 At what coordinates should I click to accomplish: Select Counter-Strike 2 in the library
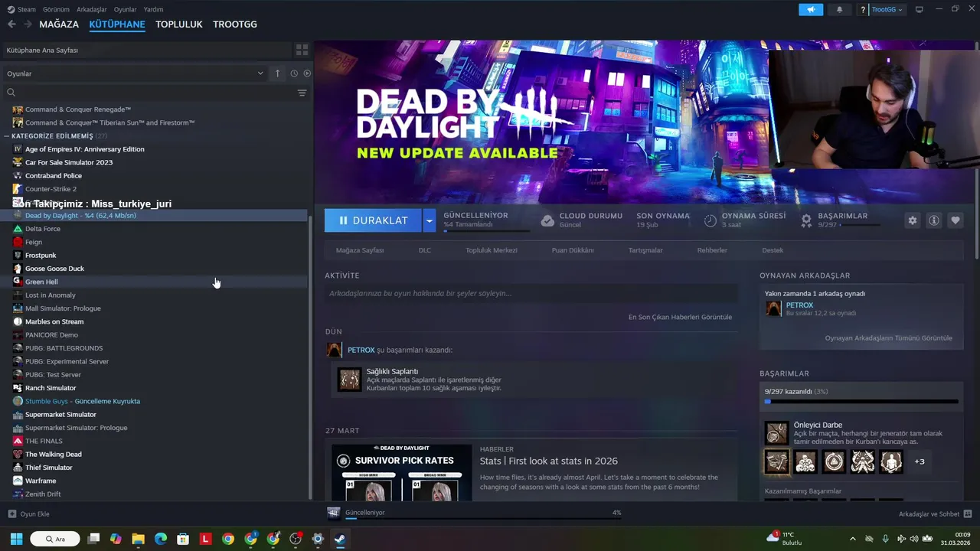point(155,189)
